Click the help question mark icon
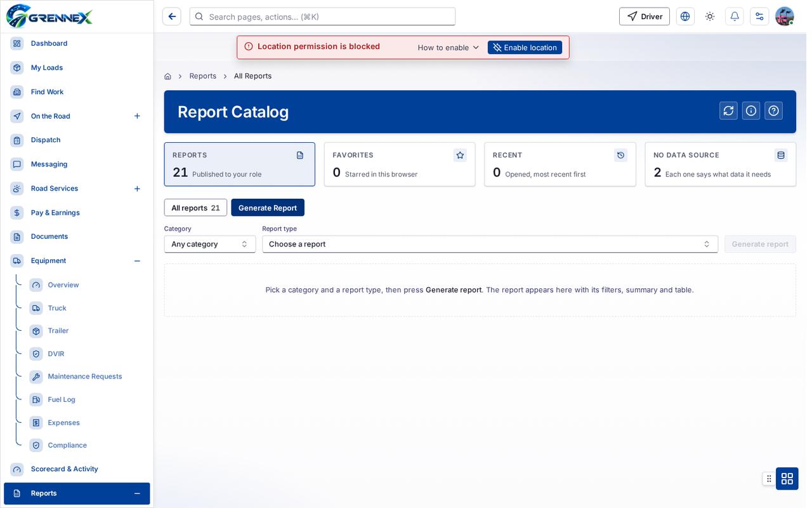Image resolution: width=812 pixels, height=508 pixels. pos(773,110)
